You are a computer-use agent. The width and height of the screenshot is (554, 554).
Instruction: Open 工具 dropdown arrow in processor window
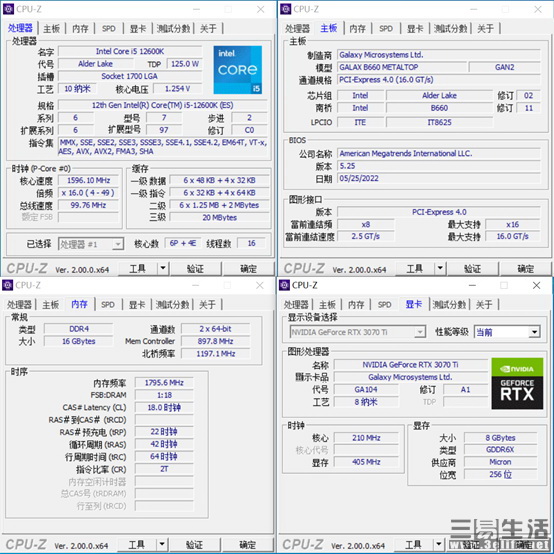coord(163,269)
